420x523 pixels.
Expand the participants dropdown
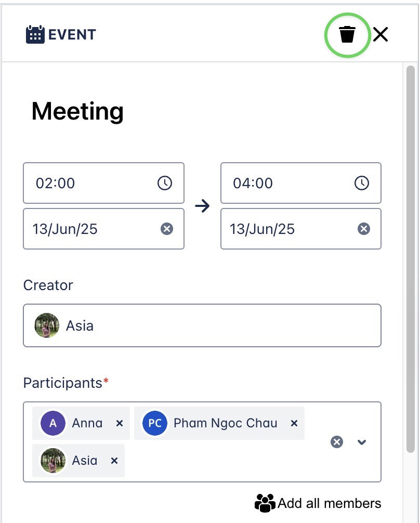pos(362,442)
